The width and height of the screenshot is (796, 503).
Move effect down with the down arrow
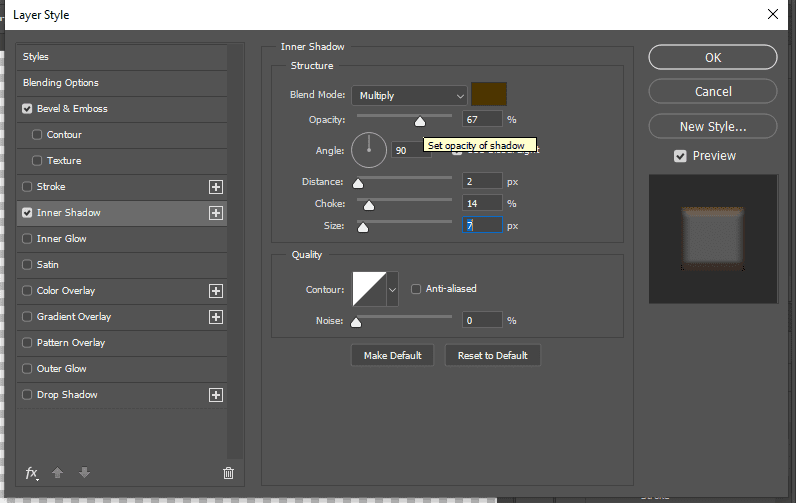(x=84, y=473)
